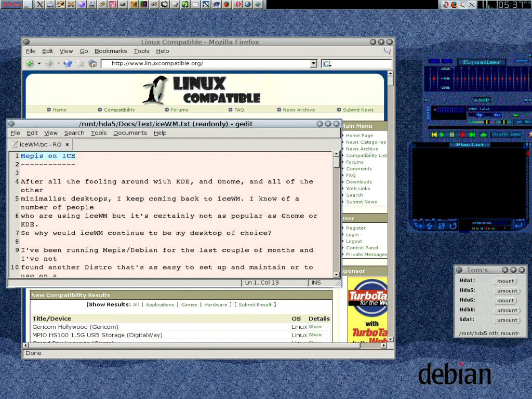Click the Firefox Home toolbar icon

pyautogui.click(x=92, y=63)
